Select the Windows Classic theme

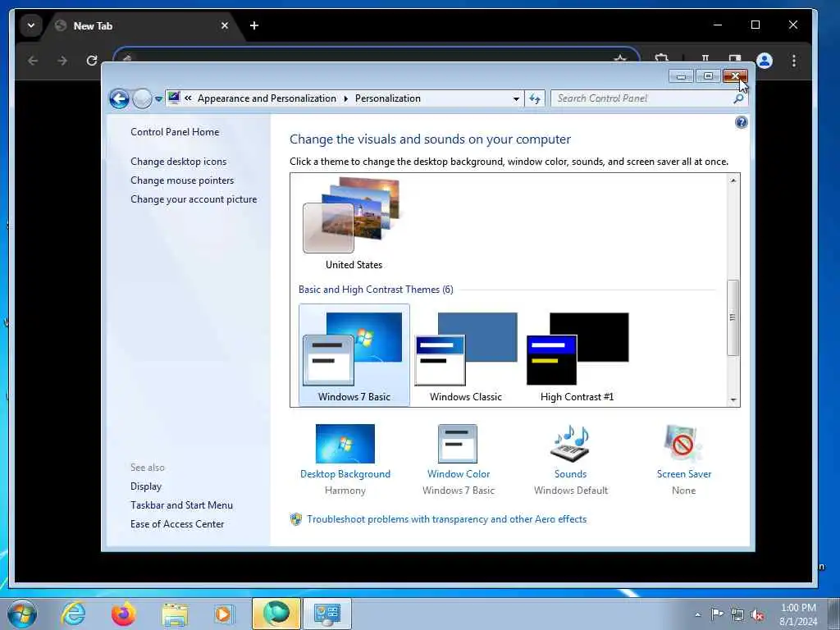466,355
